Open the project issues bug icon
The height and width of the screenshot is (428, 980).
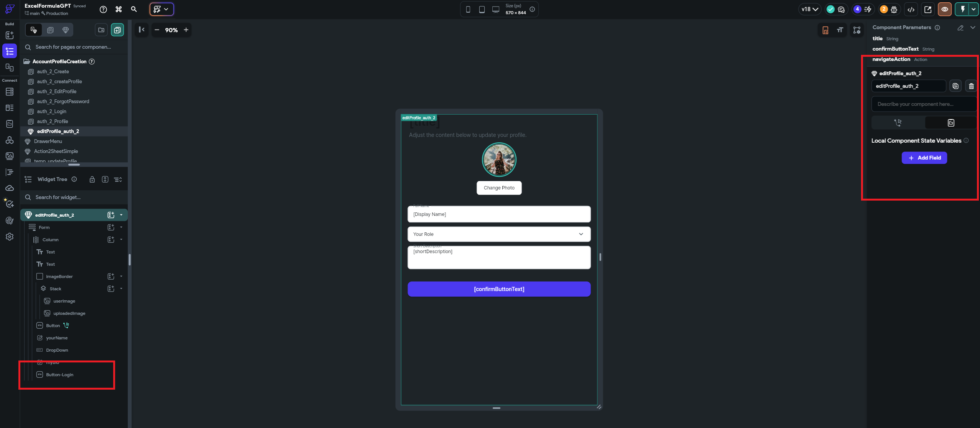(x=894, y=10)
